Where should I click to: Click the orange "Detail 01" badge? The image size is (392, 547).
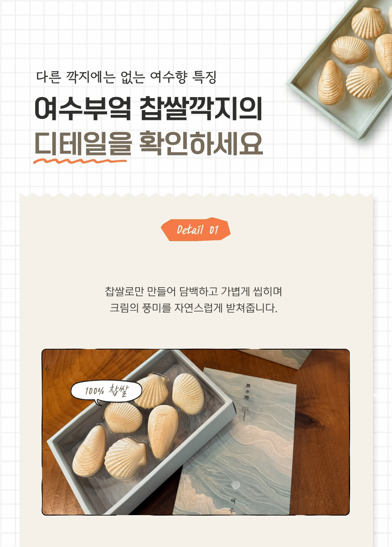pyautogui.click(x=196, y=229)
